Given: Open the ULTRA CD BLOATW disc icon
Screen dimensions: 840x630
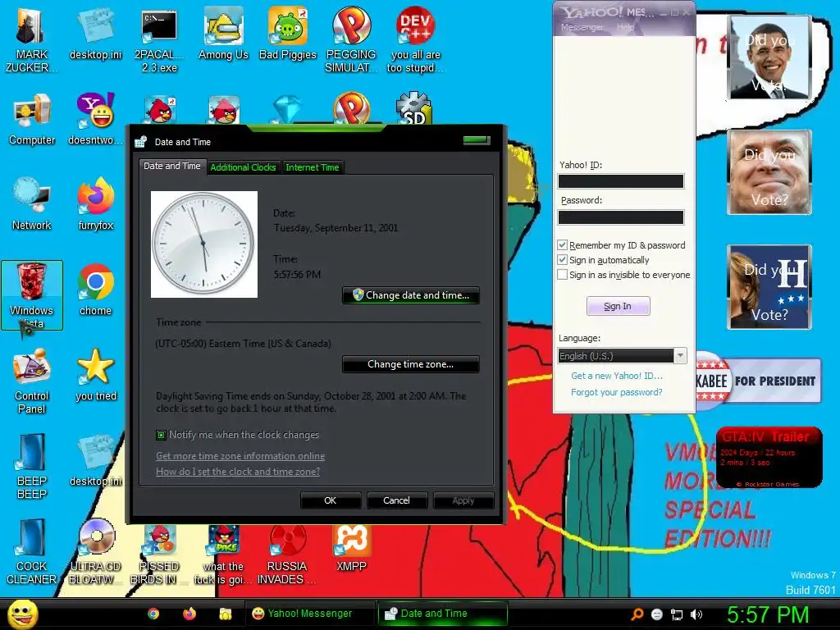Looking at the screenshot, I should tap(95, 552).
